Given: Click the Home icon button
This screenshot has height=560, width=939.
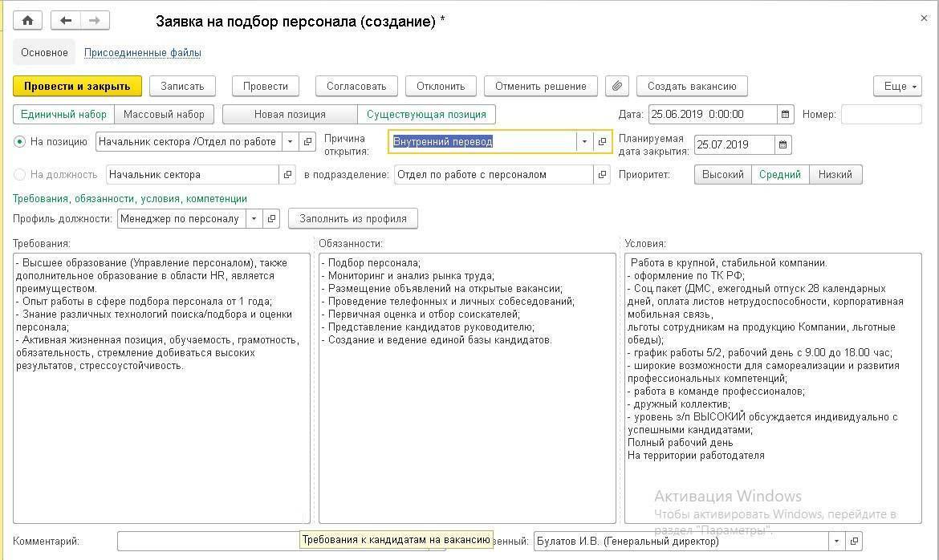Looking at the screenshot, I should click(x=28, y=21).
